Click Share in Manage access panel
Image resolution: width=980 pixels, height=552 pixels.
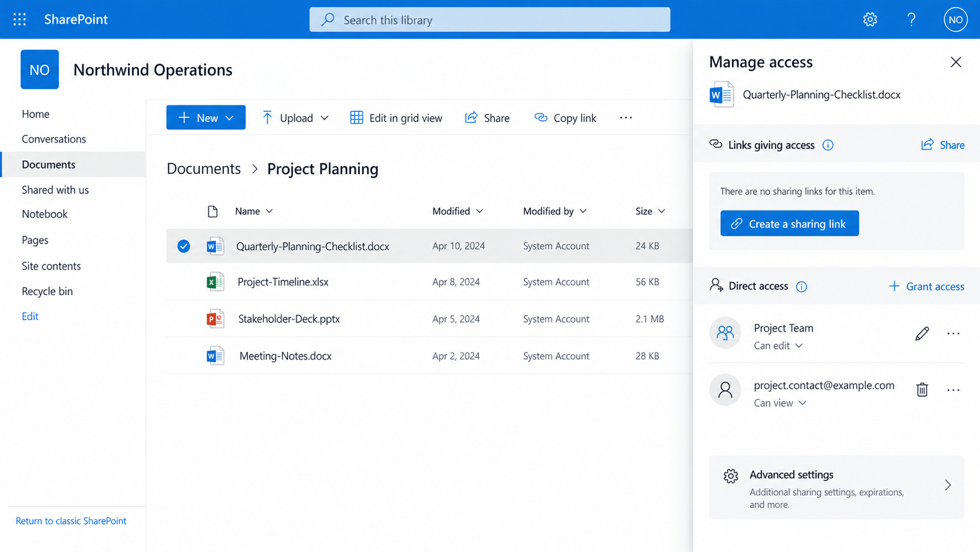coord(942,145)
